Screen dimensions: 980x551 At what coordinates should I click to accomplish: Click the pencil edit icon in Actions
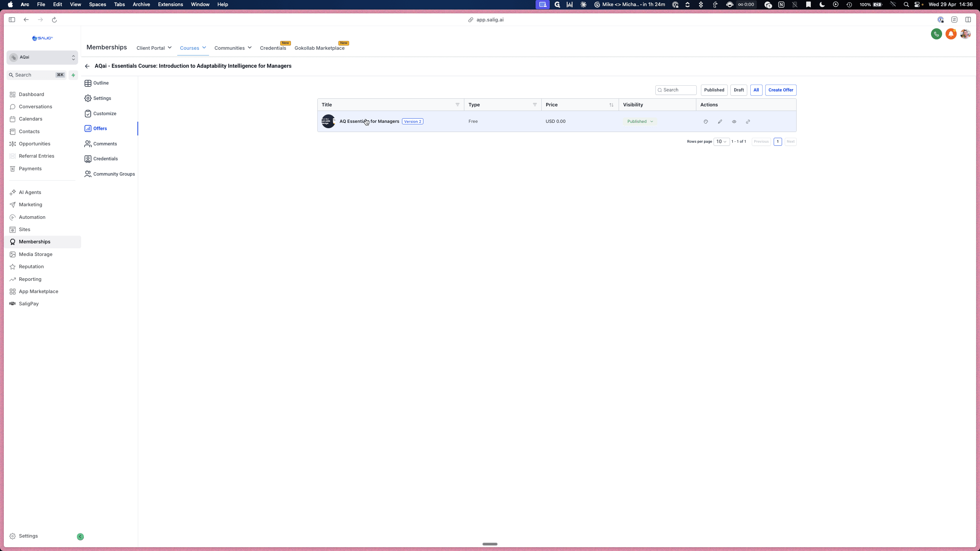[x=720, y=122]
